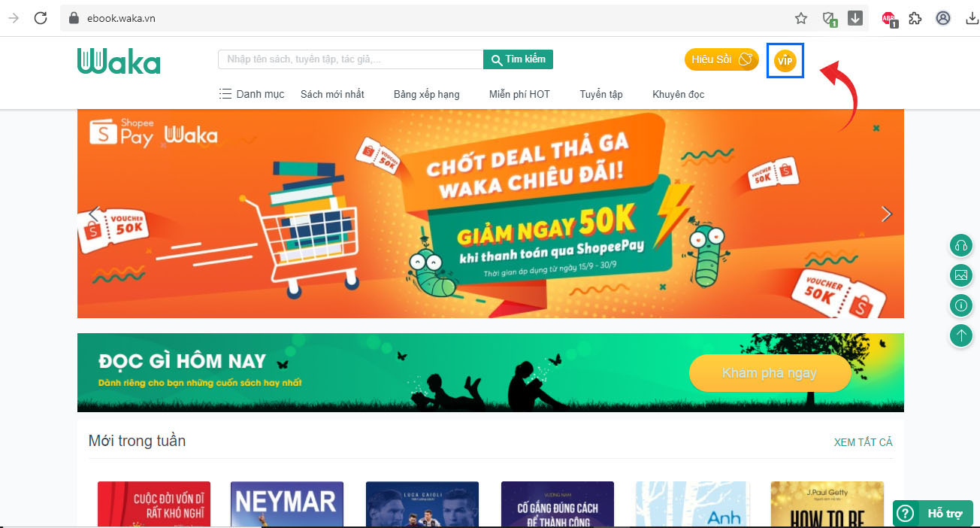Open the info circle floating icon
Image resolution: width=980 pixels, height=528 pixels.
pyautogui.click(x=960, y=305)
